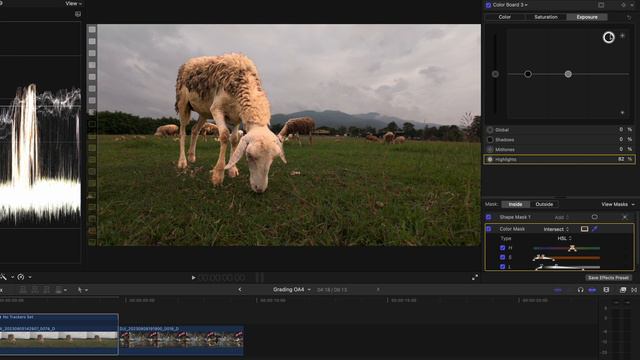Click the Shape Mask row X icon
This screenshot has width=640, height=360.
pyautogui.click(x=624, y=217)
